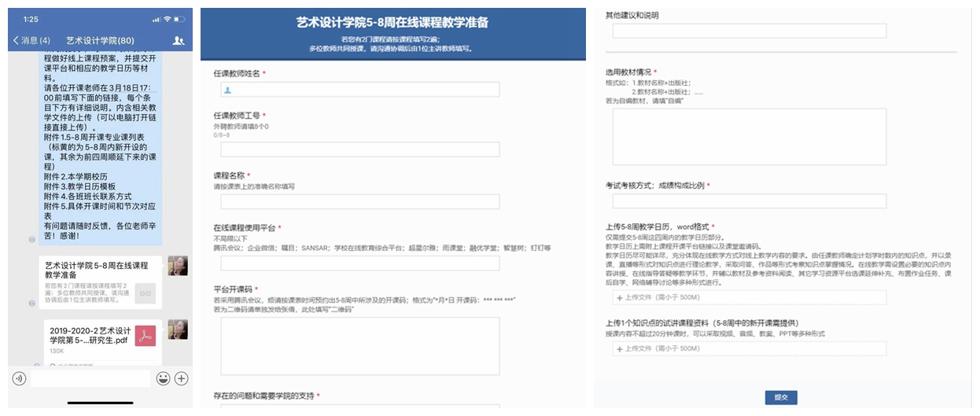Open the emoji picker in chat bar
The height and width of the screenshot is (416, 980).
click(163, 378)
